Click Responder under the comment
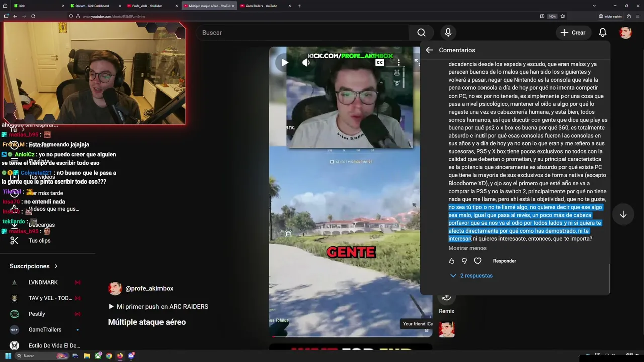Viewport: 644px width, 362px height. click(x=504, y=261)
